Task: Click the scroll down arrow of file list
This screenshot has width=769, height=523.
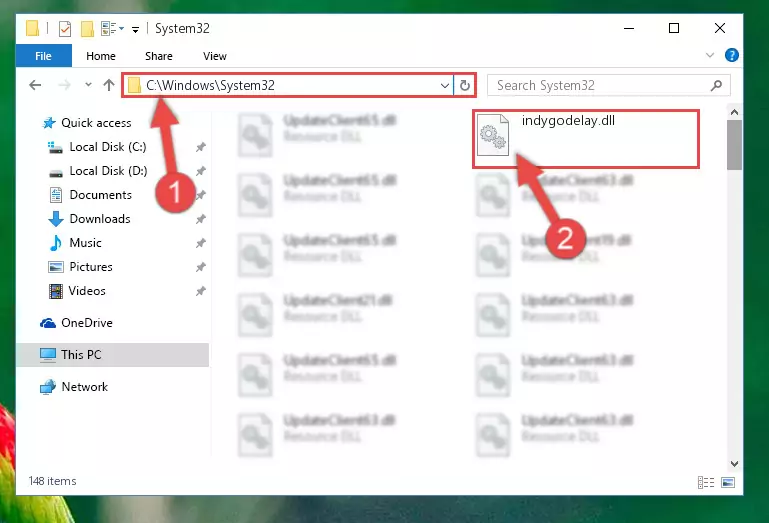Action: pos(734,464)
